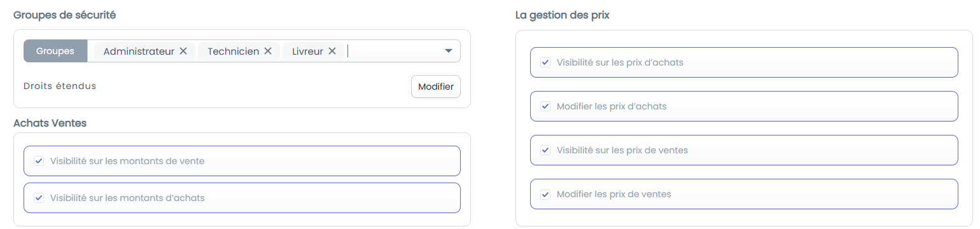Image resolution: width=980 pixels, height=229 pixels.
Task: Remove the Technicien group tag
Action: (x=268, y=52)
